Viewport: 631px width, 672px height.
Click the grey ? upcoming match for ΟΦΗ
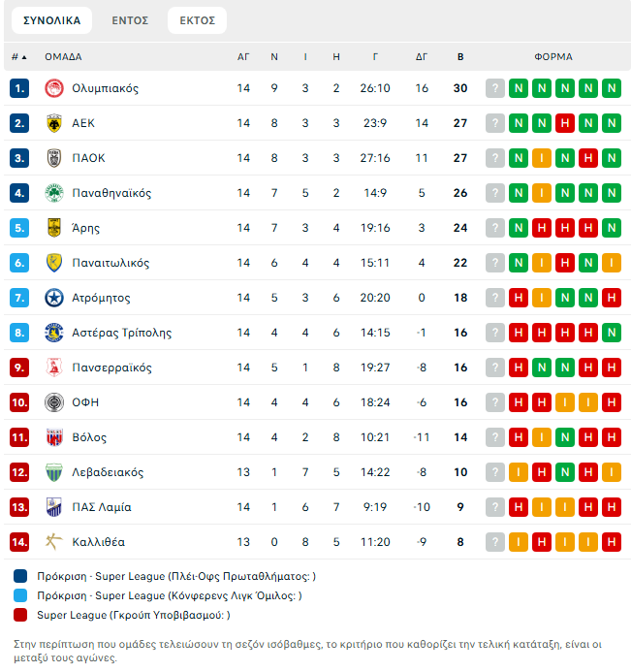coord(495,402)
